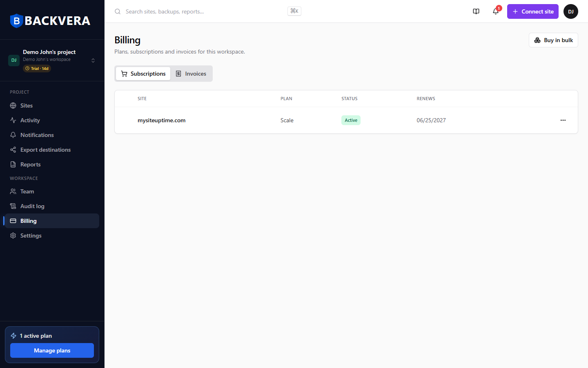Click the mysiteuptime.com site name
This screenshot has height=368, width=588.
point(162,120)
